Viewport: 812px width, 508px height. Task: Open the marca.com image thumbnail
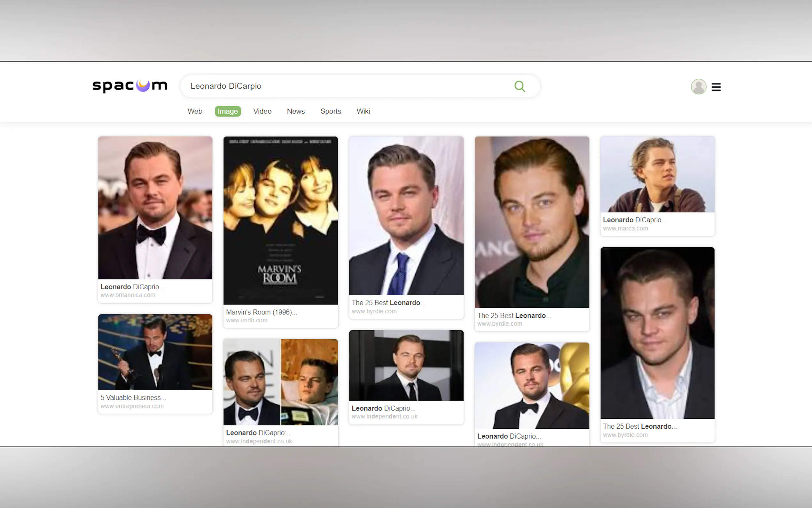pyautogui.click(x=657, y=174)
